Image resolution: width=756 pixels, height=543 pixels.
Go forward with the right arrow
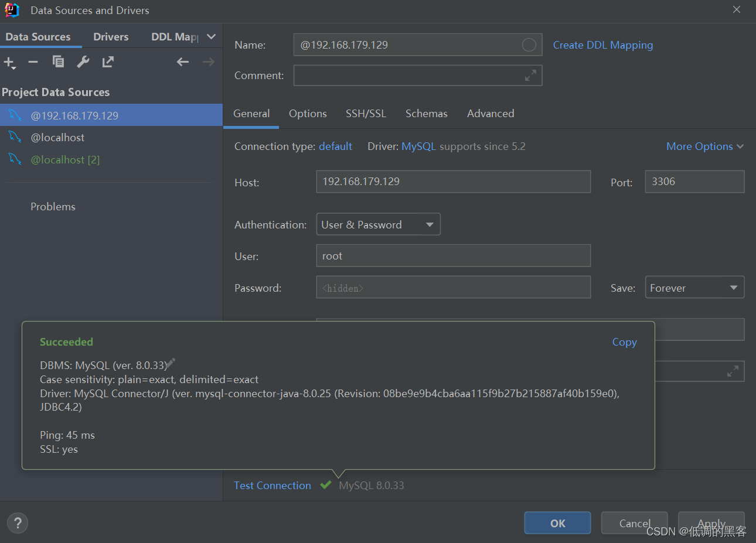(209, 62)
